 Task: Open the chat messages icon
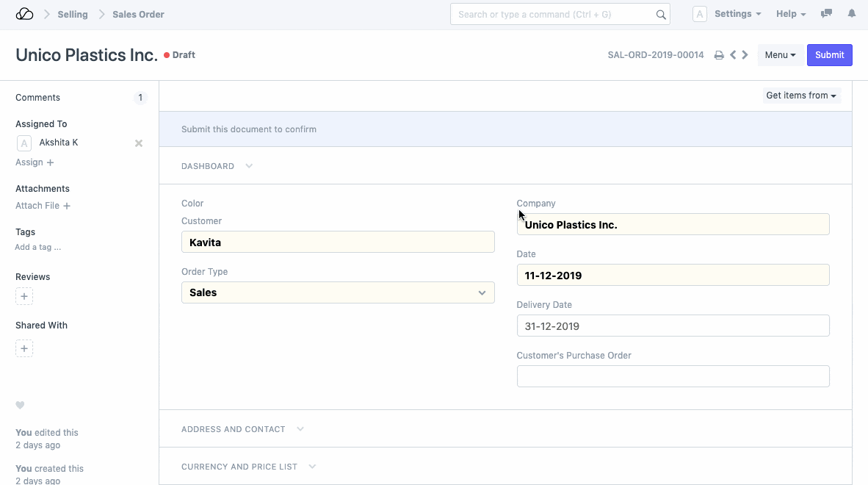(x=827, y=14)
